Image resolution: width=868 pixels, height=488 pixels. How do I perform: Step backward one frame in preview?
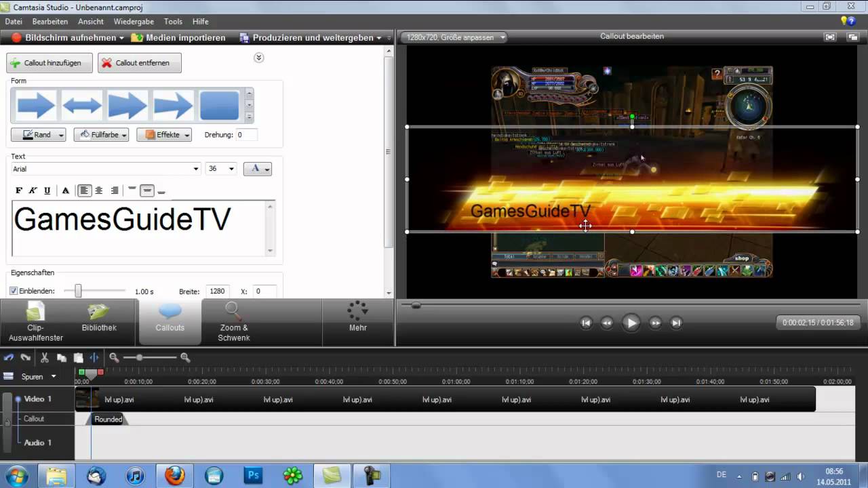[x=607, y=323]
